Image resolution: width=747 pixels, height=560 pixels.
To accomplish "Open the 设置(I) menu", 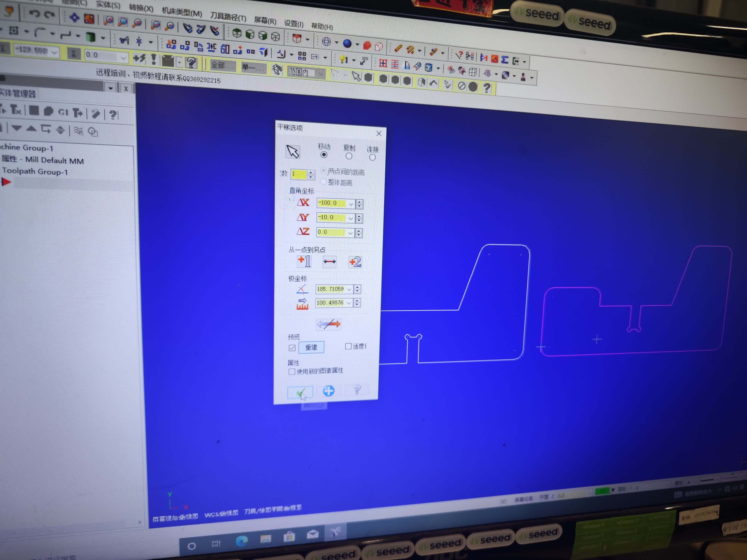I will tap(293, 24).
